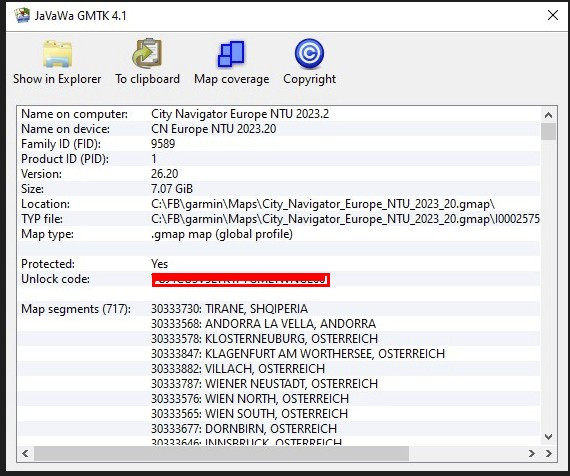The image size is (570, 476).
Task: Click the JaVaWa GMTK app icon in title bar
Action: point(22,16)
